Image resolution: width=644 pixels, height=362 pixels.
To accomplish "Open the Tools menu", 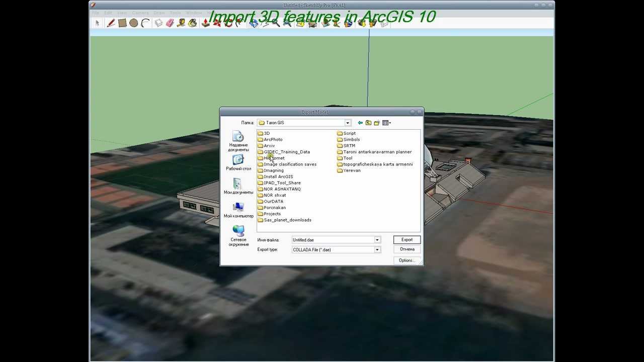I will 175,13.
